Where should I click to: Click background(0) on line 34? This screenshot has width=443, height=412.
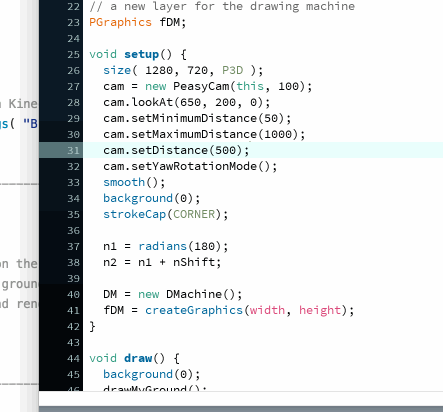click(x=152, y=198)
